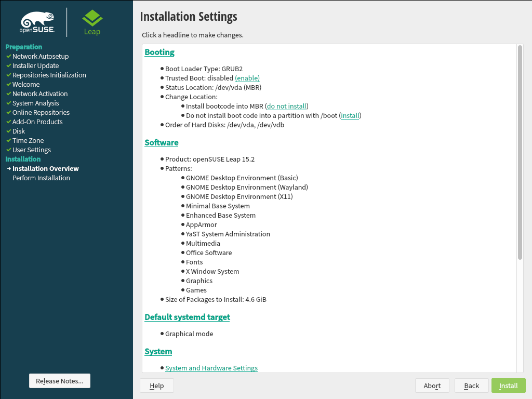
Task: Click the Install button
Action: click(x=508, y=385)
